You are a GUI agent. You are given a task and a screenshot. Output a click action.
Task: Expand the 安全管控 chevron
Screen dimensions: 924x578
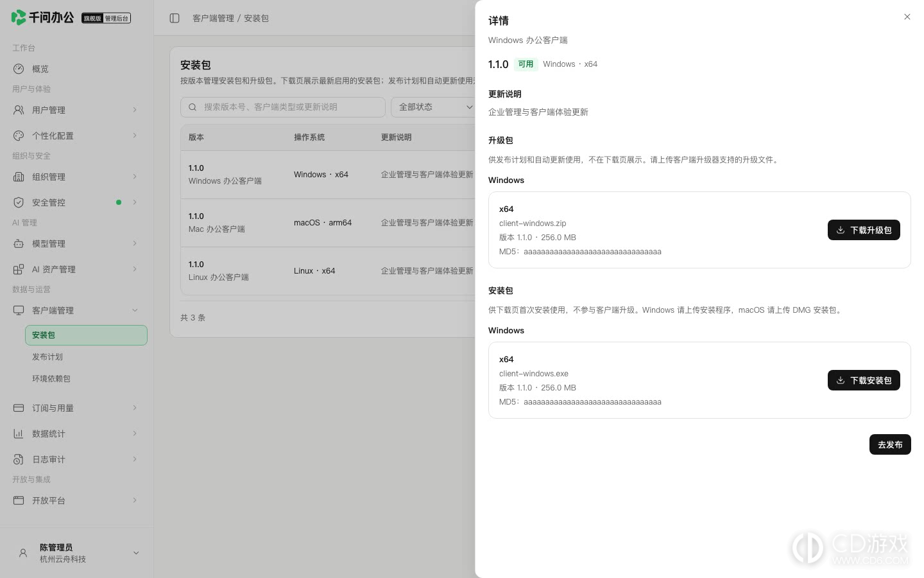135,202
